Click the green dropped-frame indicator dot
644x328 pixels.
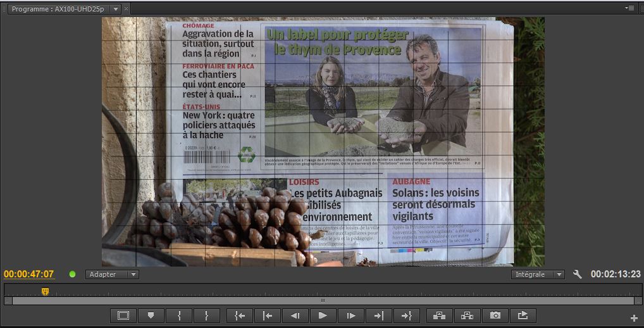click(x=73, y=274)
